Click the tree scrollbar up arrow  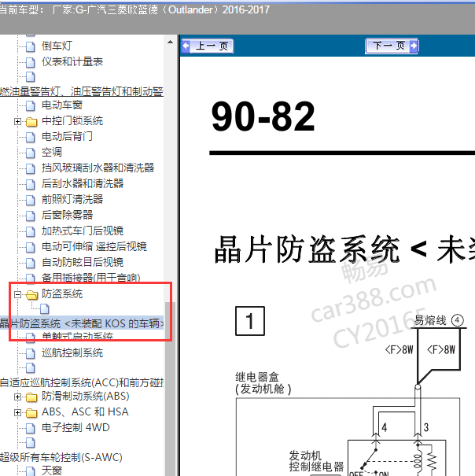point(171,42)
